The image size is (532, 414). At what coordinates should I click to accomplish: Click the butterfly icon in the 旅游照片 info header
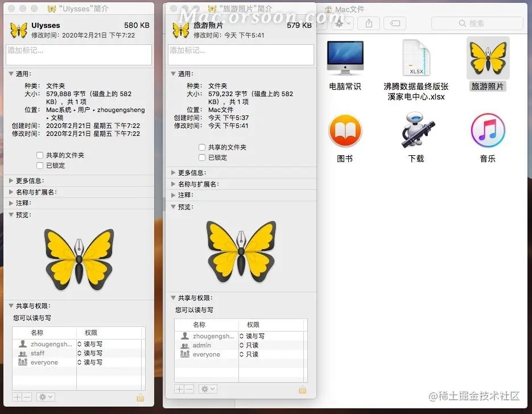click(181, 30)
